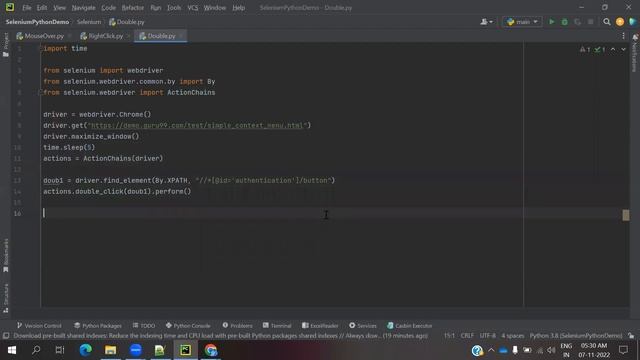Click the green check typo indicator

coord(600,49)
